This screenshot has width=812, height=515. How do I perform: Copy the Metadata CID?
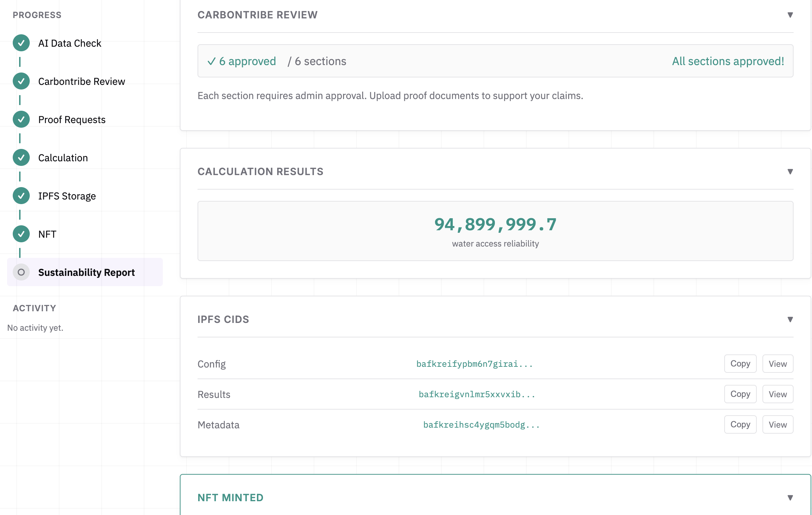[x=740, y=424]
